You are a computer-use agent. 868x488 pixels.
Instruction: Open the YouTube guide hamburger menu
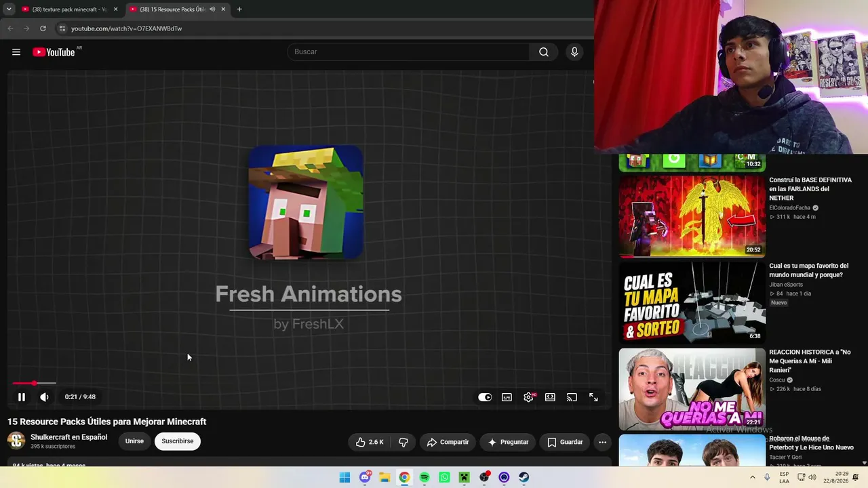click(x=16, y=52)
